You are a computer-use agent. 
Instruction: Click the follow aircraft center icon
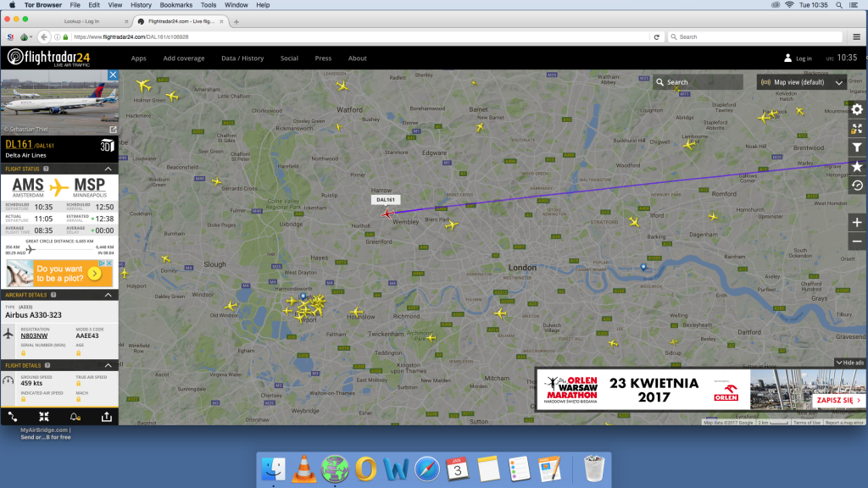coord(44,417)
